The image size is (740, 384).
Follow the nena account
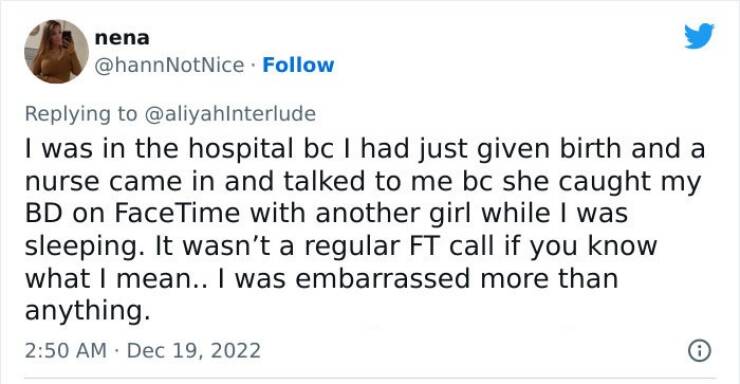click(x=298, y=65)
